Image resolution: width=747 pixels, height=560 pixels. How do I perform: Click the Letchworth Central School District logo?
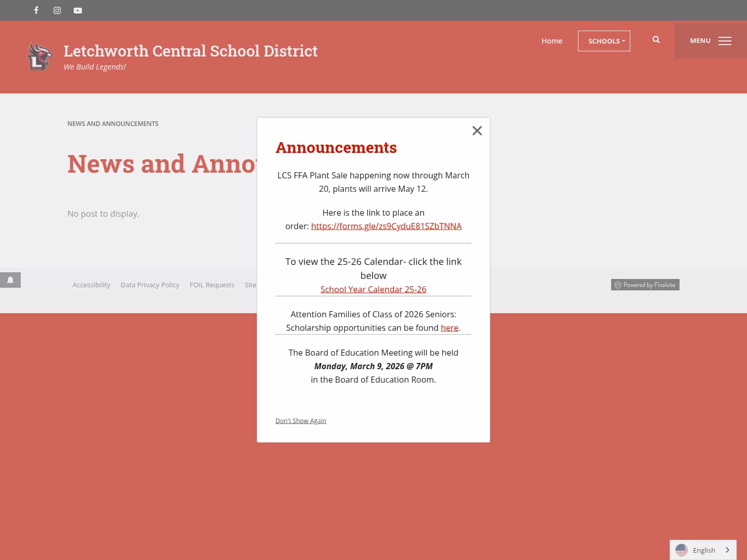[39, 56]
